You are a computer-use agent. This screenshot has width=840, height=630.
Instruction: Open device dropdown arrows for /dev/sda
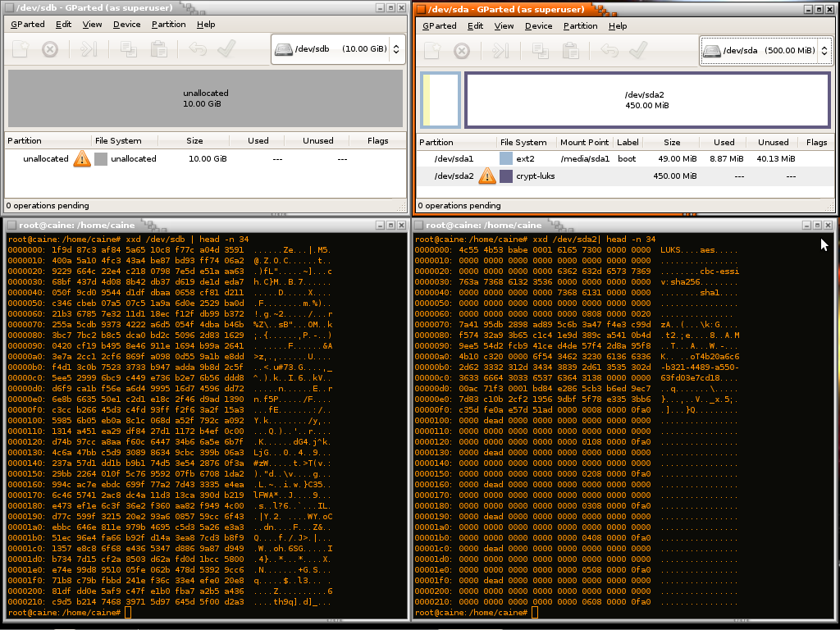tap(824, 51)
